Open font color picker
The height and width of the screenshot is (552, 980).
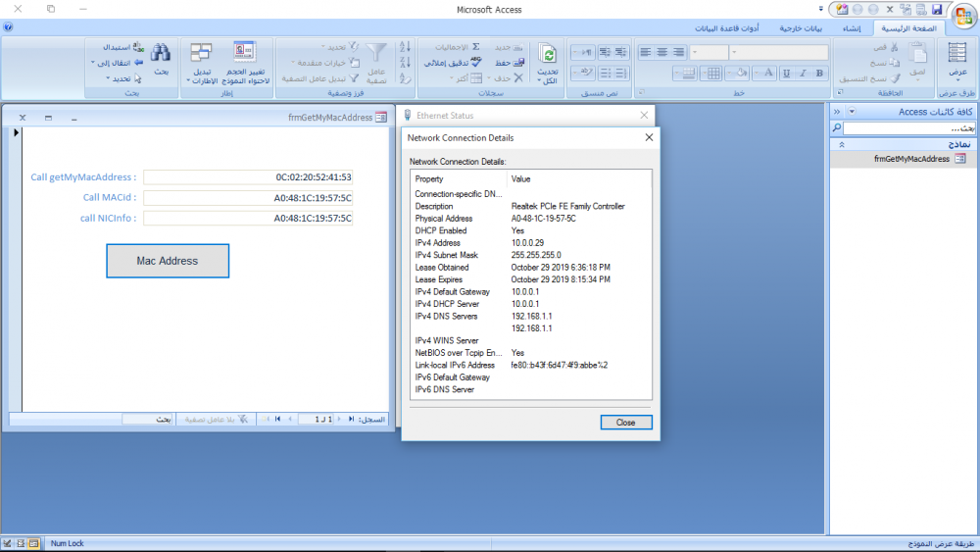[x=763, y=74]
